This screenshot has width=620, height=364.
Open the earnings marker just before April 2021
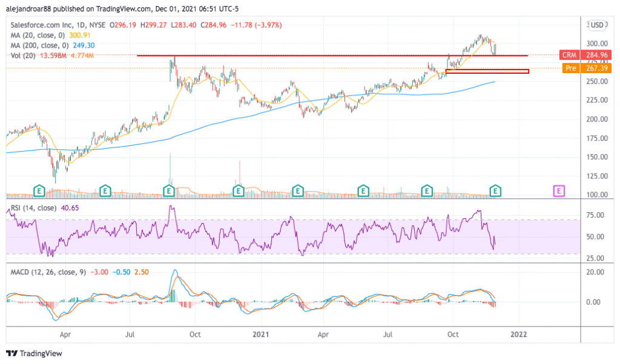pyautogui.click(x=298, y=191)
